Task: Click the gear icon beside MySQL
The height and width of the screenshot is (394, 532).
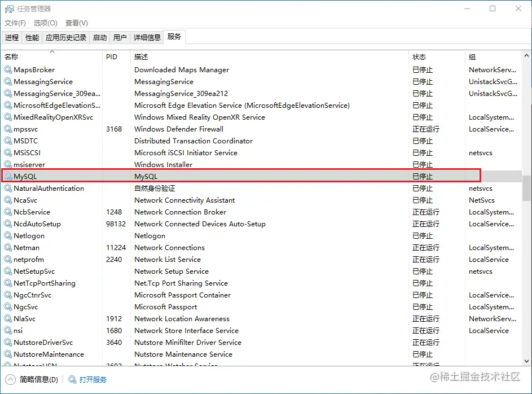Action: coord(8,176)
